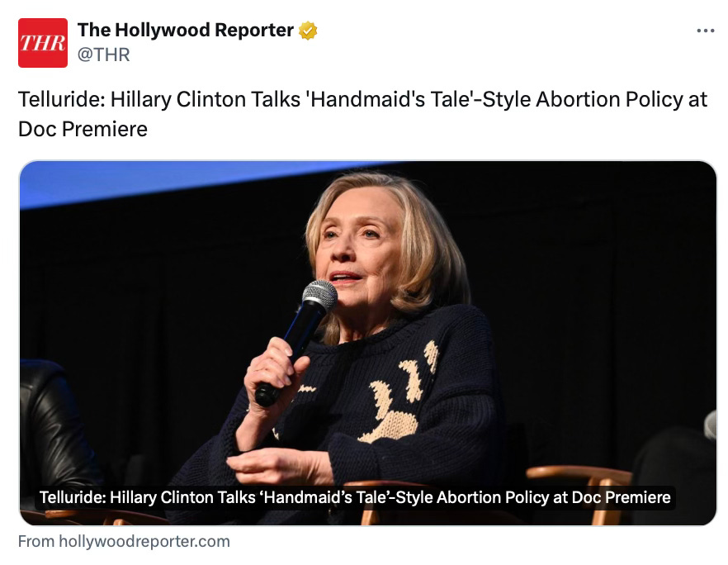Click the tweet headline text about Telluride
Image resolution: width=728 pixels, height=565 pixels.
click(x=362, y=114)
